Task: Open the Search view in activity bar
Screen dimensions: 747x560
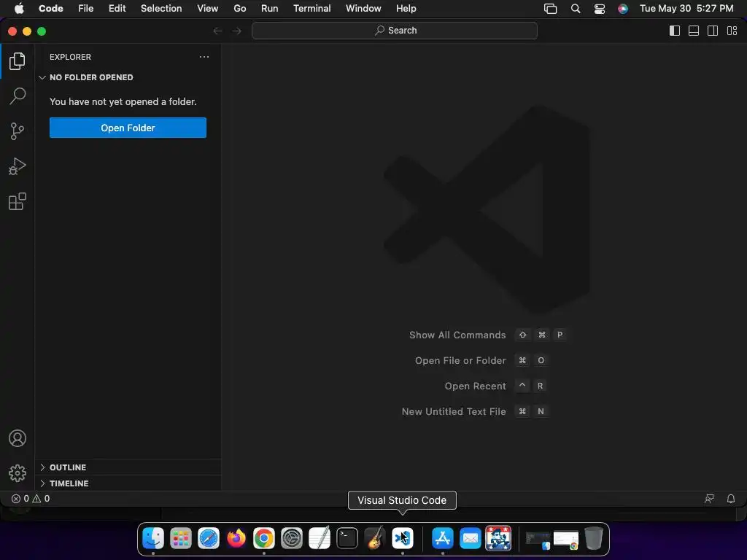Action: pos(18,96)
